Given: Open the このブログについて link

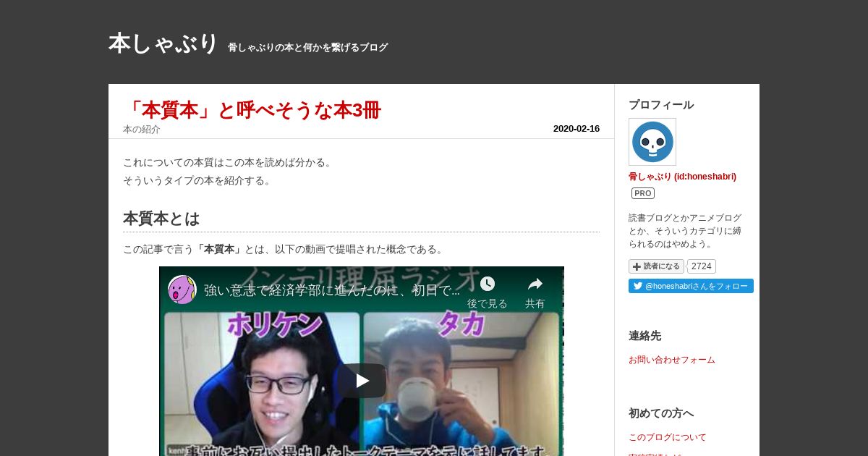Looking at the screenshot, I should [x=668, y=437].
